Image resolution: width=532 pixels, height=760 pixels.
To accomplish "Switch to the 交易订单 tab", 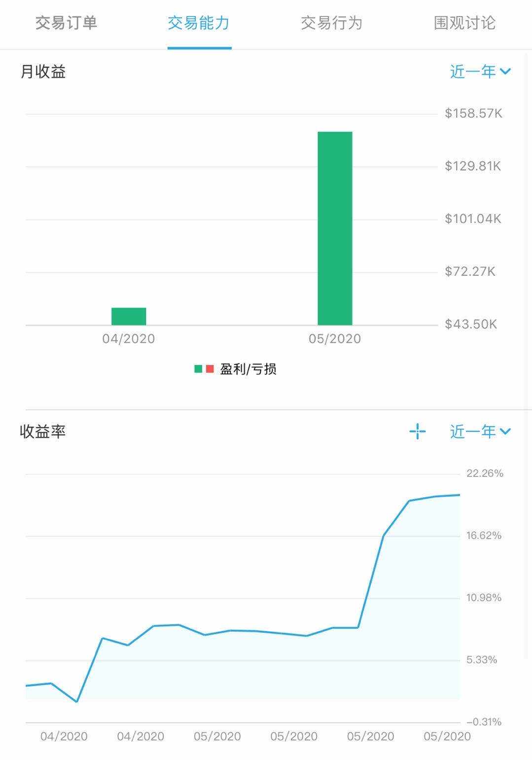I will 66,23.
